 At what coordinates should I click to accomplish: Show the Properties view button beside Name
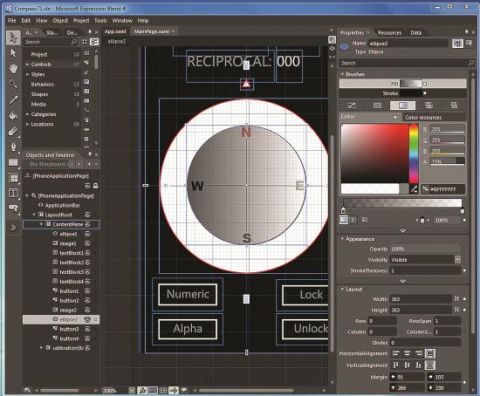point(458,43)
